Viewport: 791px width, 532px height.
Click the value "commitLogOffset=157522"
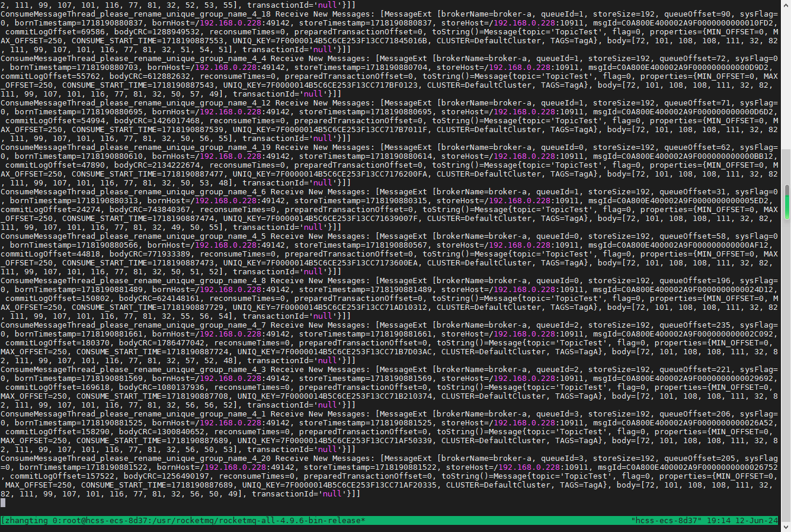62,476
